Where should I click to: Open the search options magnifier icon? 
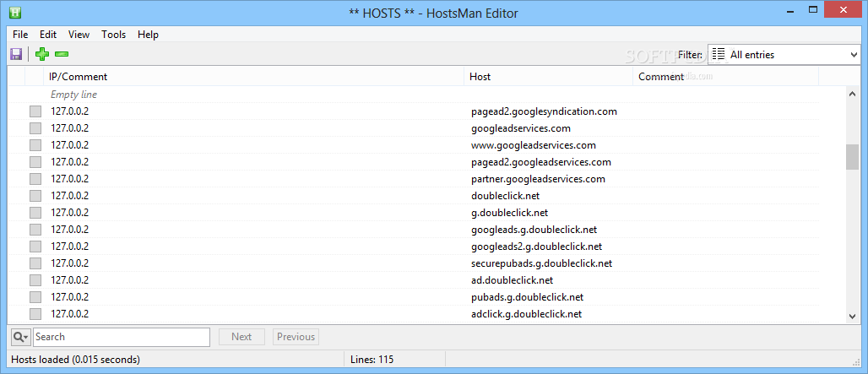point(21,336)
